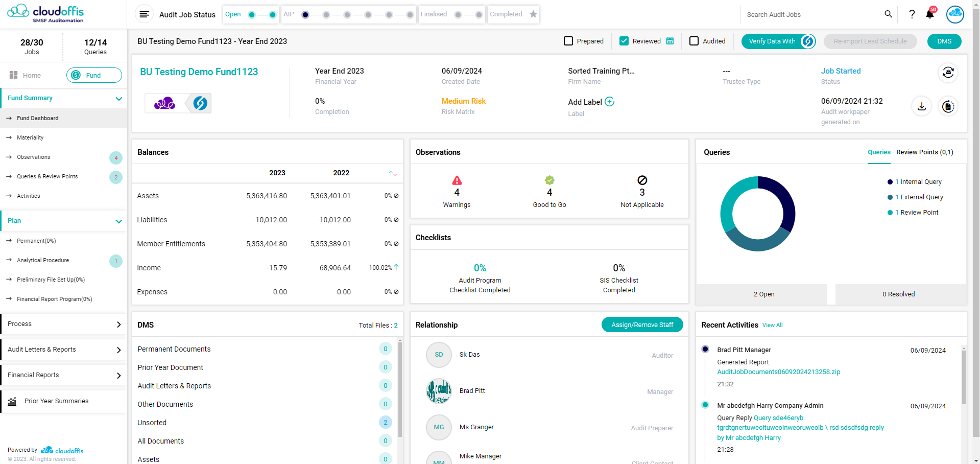Viewport: 980px width, 464px height.
Task: Click the Add Label plus icon
Action: 609,102
